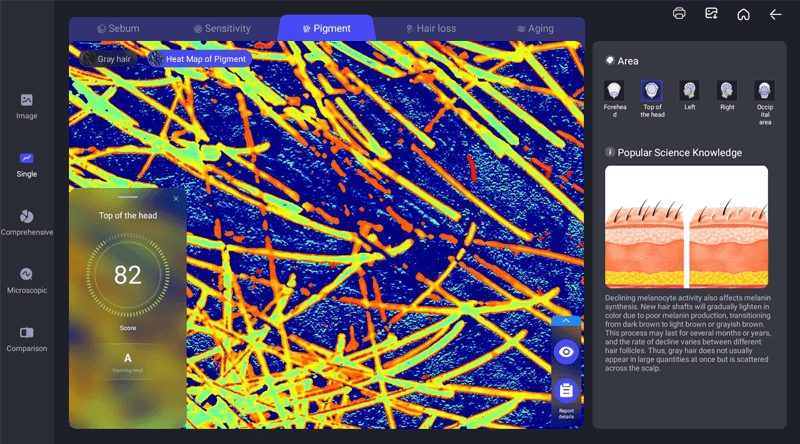Collapse score card using top handle
This screenshot has width=800, height=444.
128,198
